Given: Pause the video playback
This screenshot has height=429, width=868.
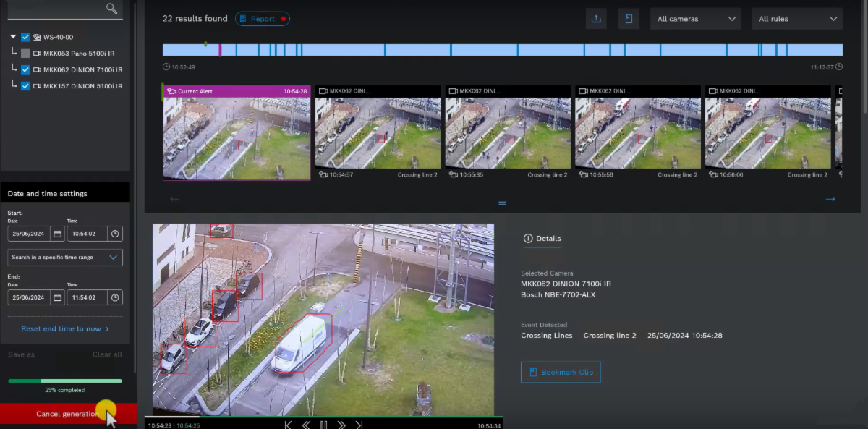Looking at the screenshot, I should click(323, 425).
